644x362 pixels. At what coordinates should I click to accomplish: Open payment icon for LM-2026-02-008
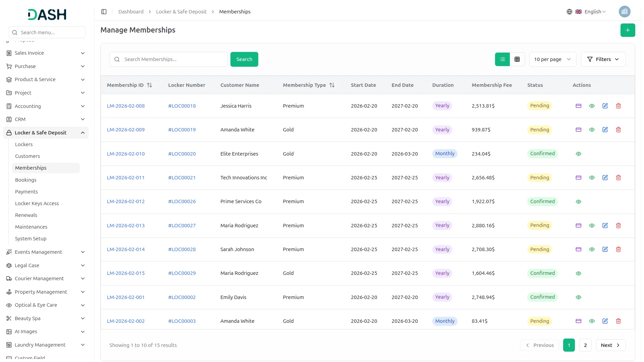click(578, 106)
